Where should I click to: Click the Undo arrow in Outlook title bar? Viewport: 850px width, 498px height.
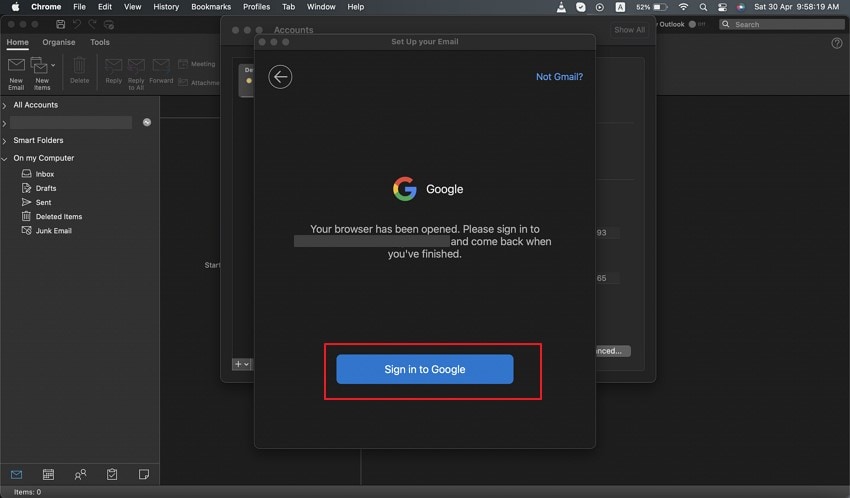click(x=76, y=24)
